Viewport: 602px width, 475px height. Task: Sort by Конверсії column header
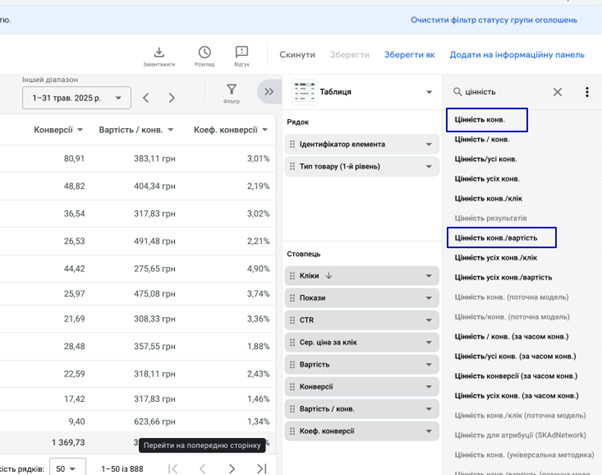52,130
